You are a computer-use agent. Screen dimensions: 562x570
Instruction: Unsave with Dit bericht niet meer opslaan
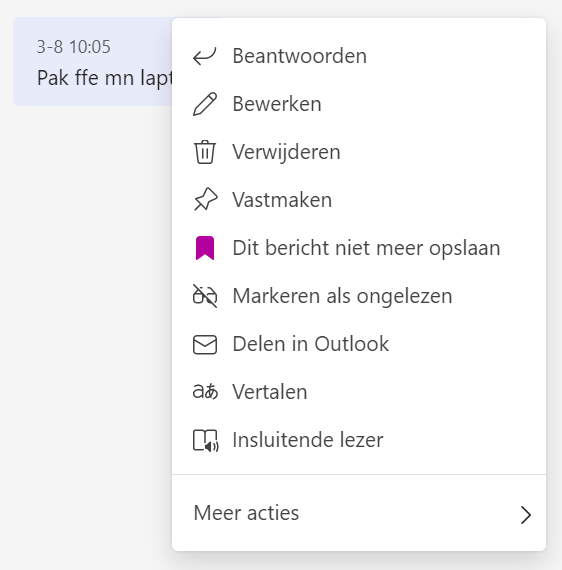359,248
